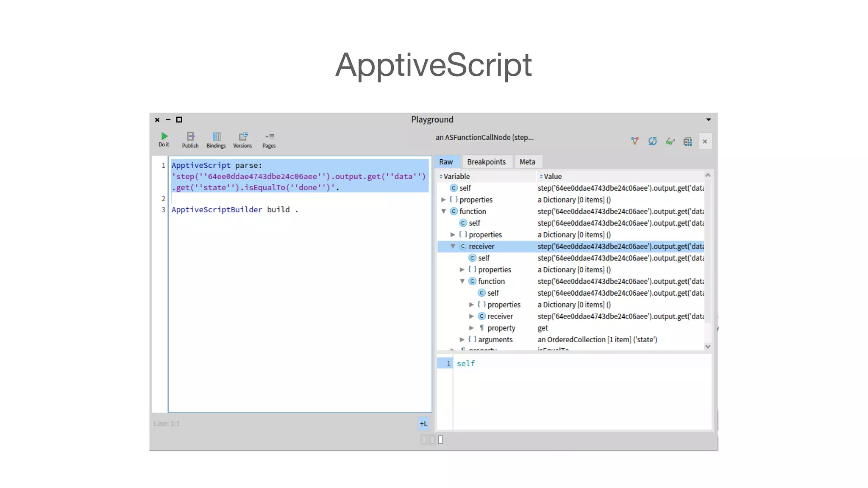The height and width of the screenshot is (488, 868).
Task: Sort by the Variable column header
Action: (x=456, y=176)
